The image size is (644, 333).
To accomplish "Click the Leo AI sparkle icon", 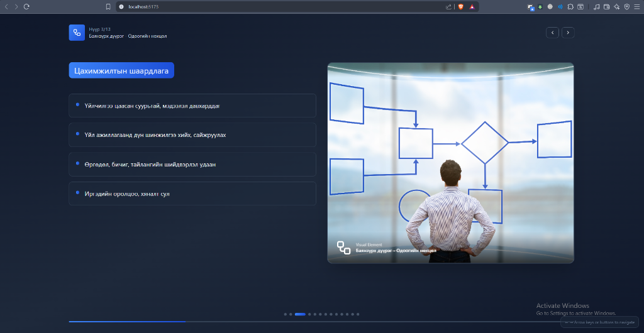I will [617, 6].
